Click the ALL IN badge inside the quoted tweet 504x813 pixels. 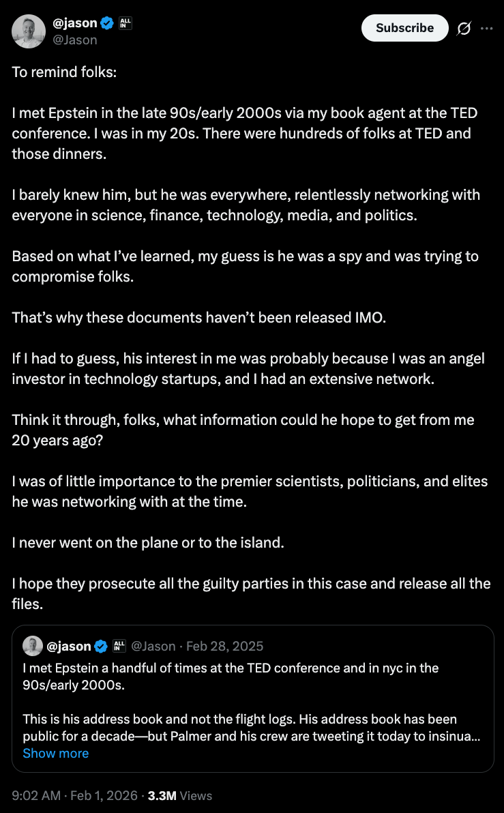[x=119, y=646]
